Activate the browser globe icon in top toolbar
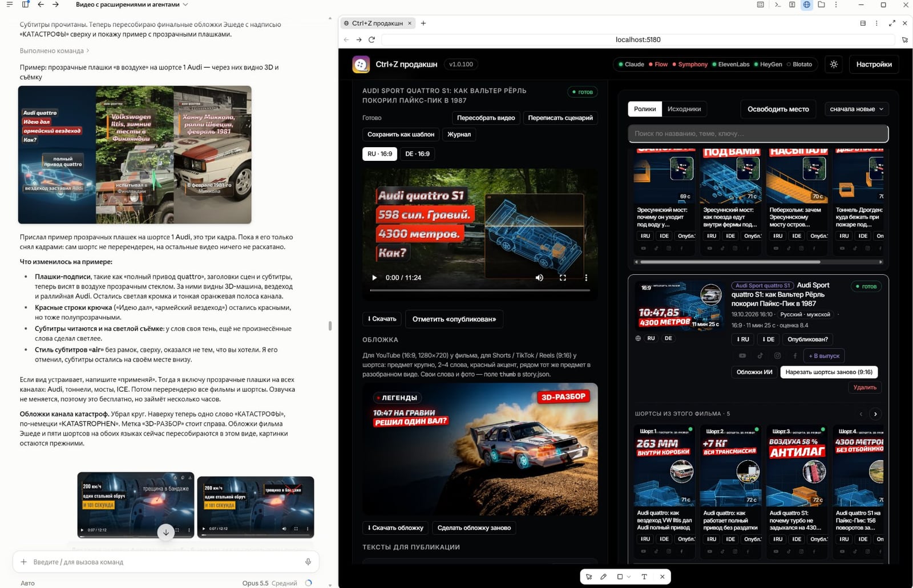 coord(807,5)
